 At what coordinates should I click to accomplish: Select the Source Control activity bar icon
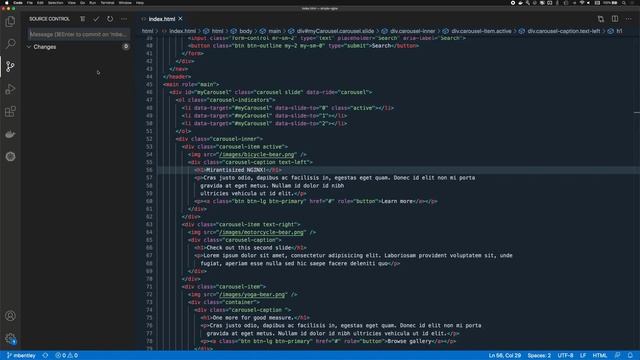pos(10,66)
